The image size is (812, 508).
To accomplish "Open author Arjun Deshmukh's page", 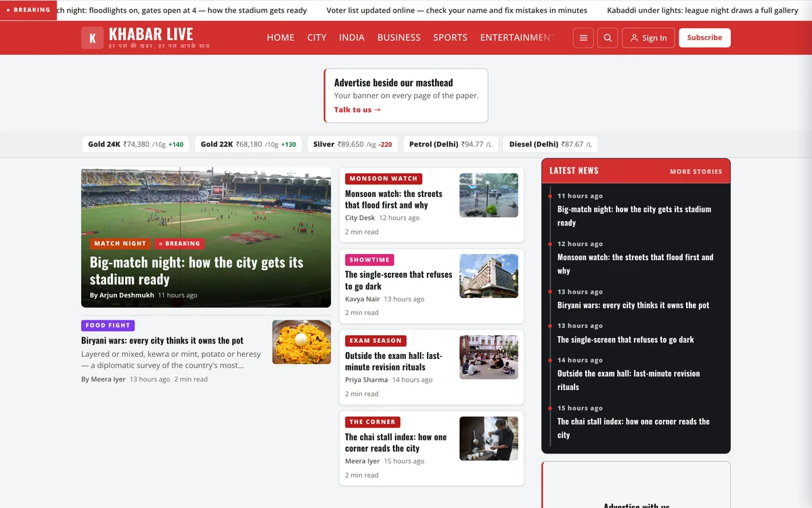I will (x=122, y=295).
